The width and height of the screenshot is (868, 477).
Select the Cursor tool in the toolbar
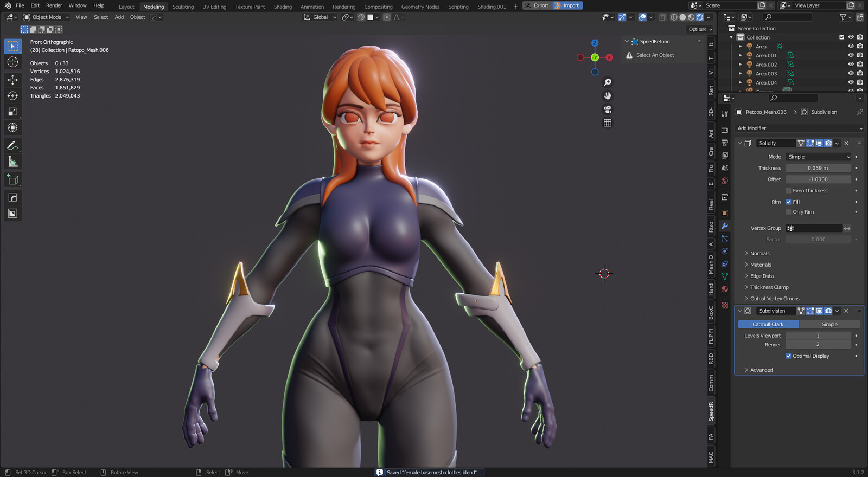[x=12, y=62]
